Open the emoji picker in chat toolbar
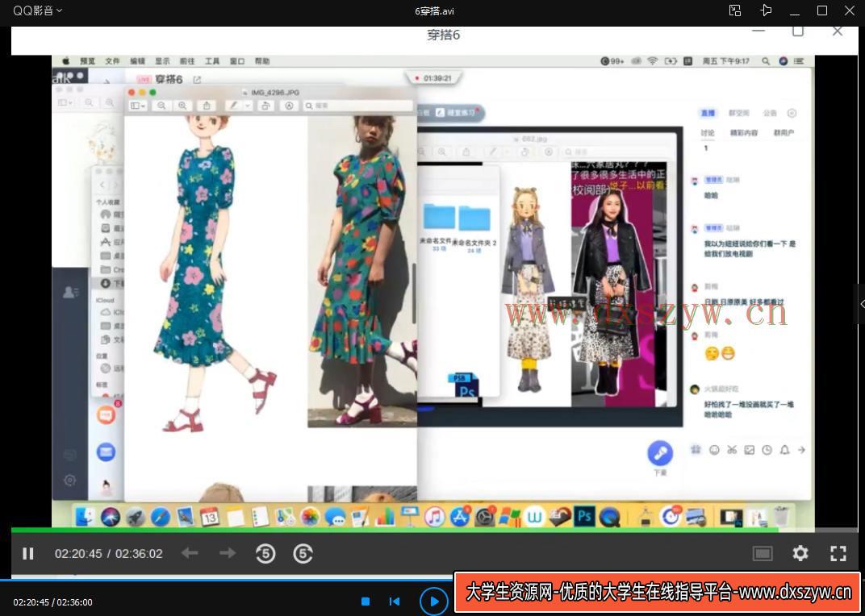 click(x=714, y=450)
